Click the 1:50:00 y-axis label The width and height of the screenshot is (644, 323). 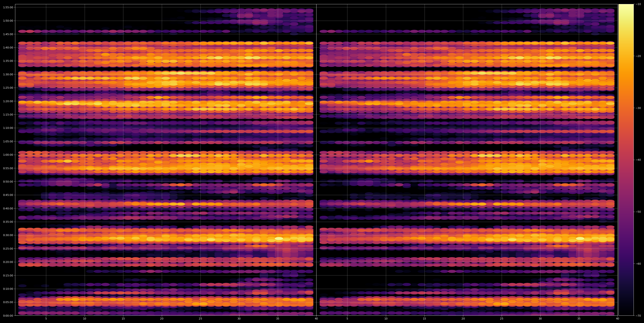tap(8, 21)
